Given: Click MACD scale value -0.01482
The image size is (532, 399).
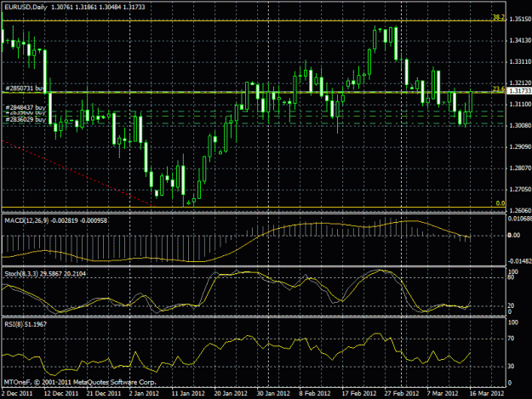Looking at the screenshot, I should pos(520,261).
